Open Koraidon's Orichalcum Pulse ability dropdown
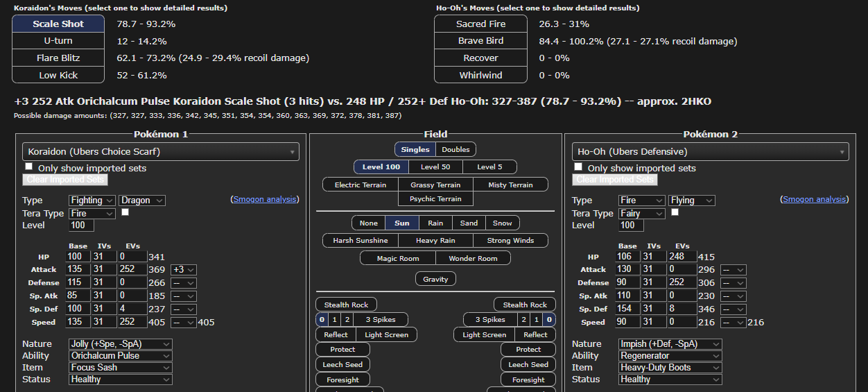Image resolution: width=868 pixels, height=392 pixels. pos(121,355)
